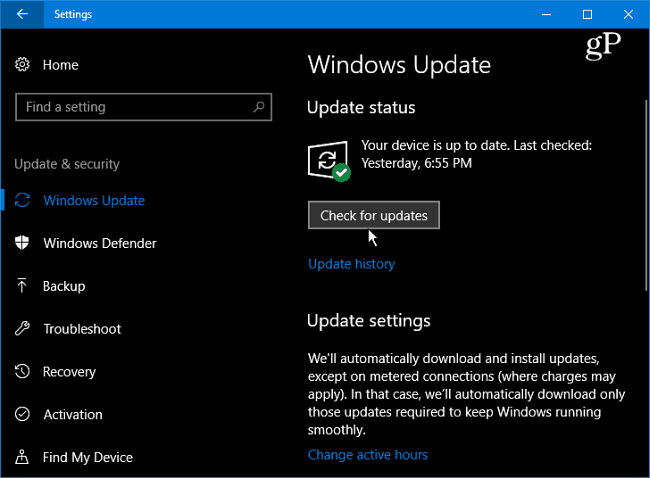650x478 pixels.
Task: Focus the Find a setting search box
Action: click(143, 107)
